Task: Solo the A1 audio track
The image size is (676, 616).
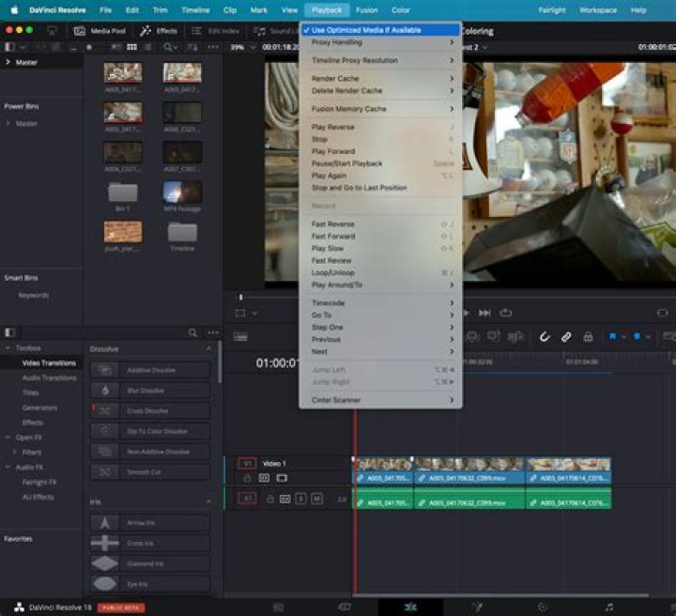Action: point(300,499)
